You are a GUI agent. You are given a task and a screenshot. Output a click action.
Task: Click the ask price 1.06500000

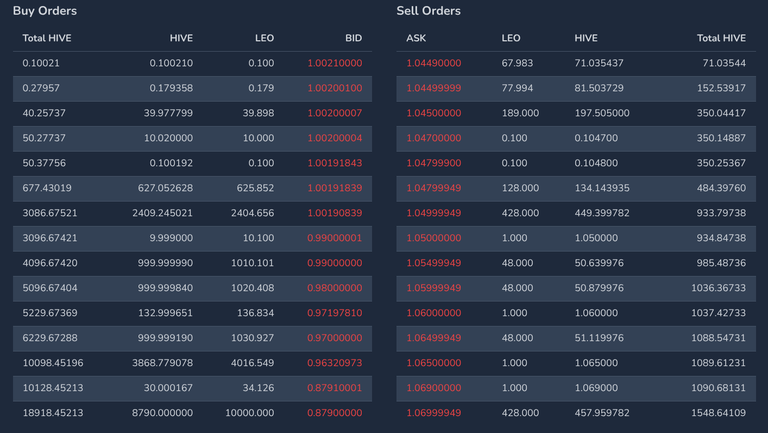(x=433, y=363)
